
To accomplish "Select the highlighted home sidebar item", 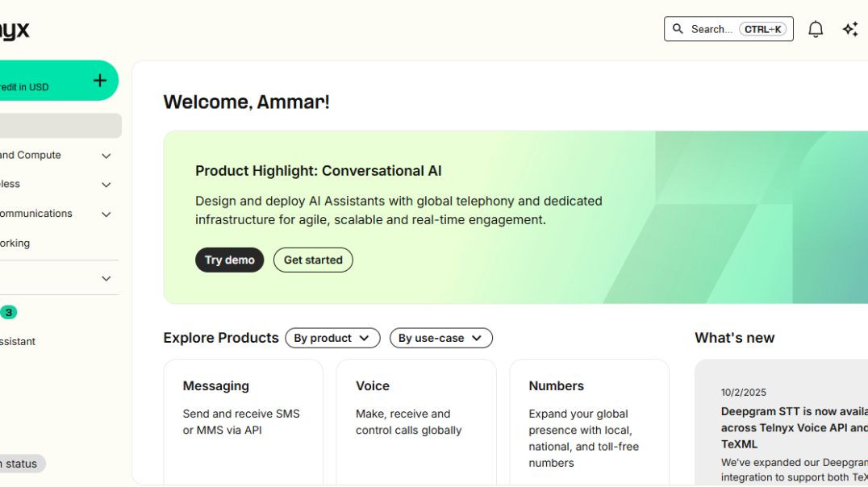I will [x=56, y=126].
